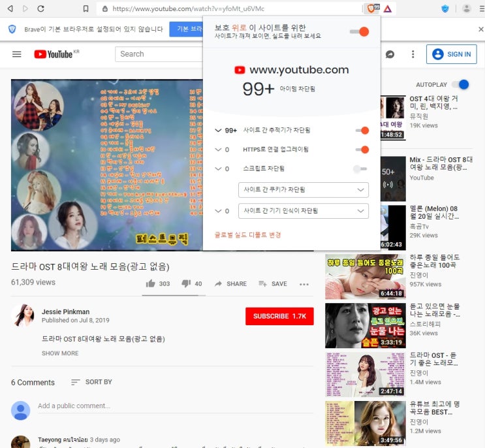Save video to playlist with SAVE
This screenshot has height=448, width=485.
273,283
